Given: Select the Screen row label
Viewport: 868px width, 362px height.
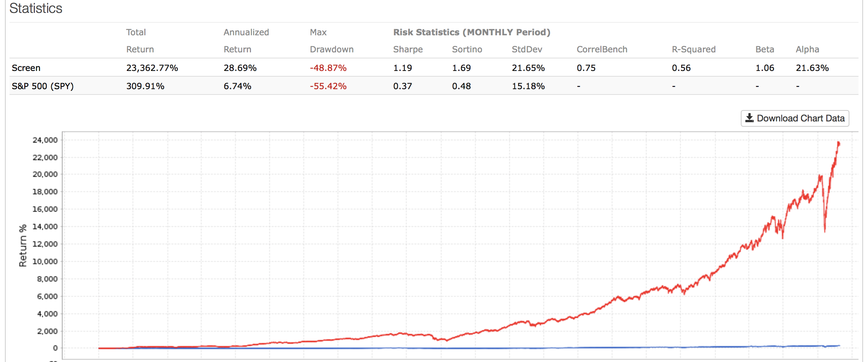Looking at the screenshot, I should pos(26,68).
